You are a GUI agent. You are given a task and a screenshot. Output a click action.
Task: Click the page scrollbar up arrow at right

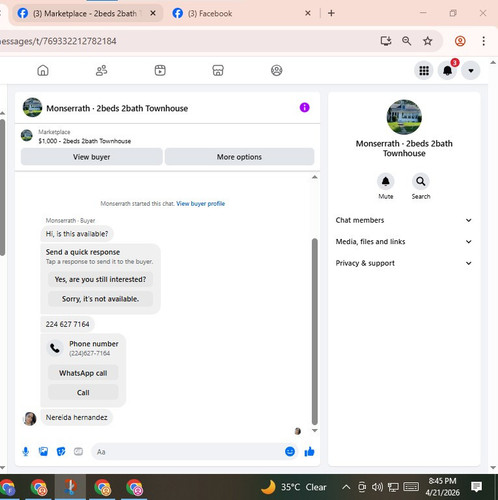coord(493,62)
